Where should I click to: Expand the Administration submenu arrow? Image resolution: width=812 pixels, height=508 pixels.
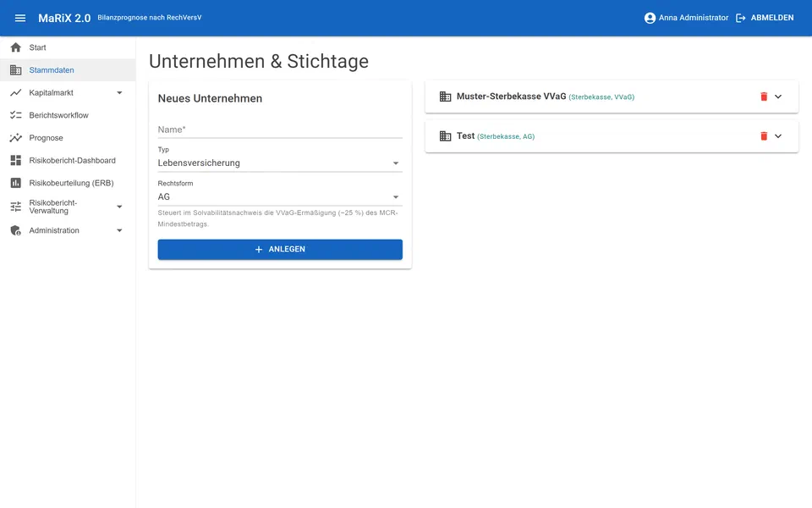click(x=119, y=230)
